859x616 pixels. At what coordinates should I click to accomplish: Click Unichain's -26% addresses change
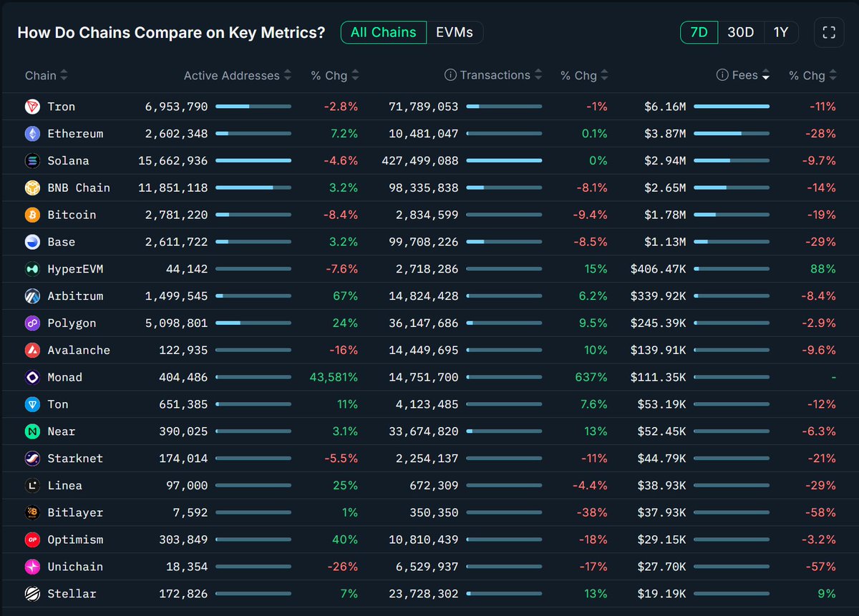pyautogui.click(x=341, y=567)
